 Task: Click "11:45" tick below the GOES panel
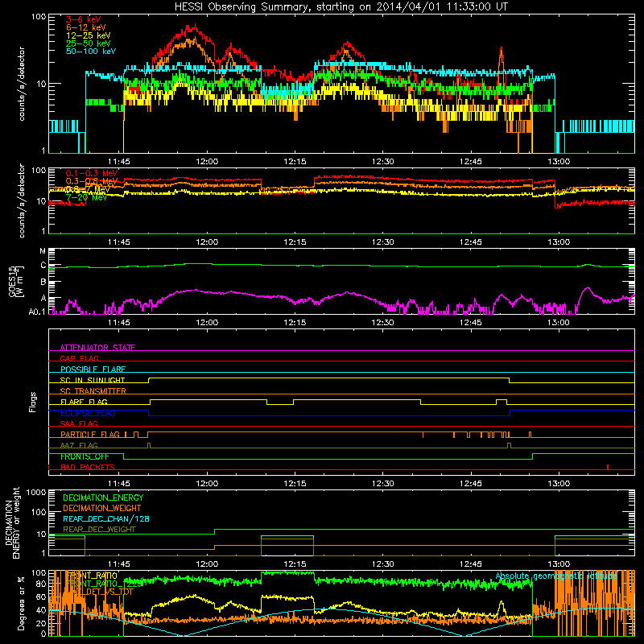point(119,323)
